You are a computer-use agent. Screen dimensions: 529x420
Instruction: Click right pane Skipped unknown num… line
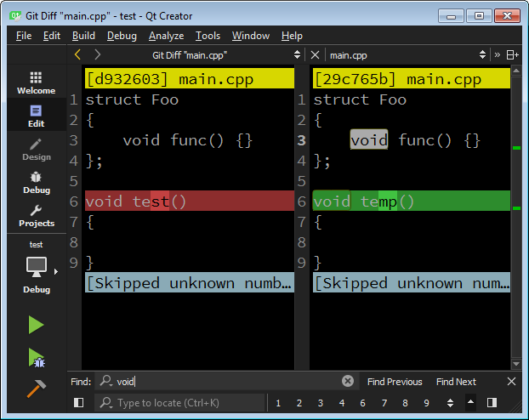click(x=412, y=283)
